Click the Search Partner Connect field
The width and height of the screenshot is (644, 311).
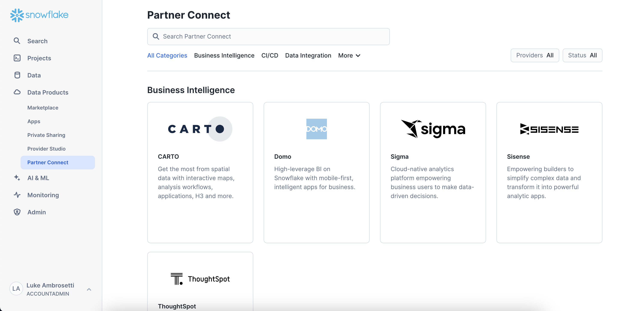(268, 37)
